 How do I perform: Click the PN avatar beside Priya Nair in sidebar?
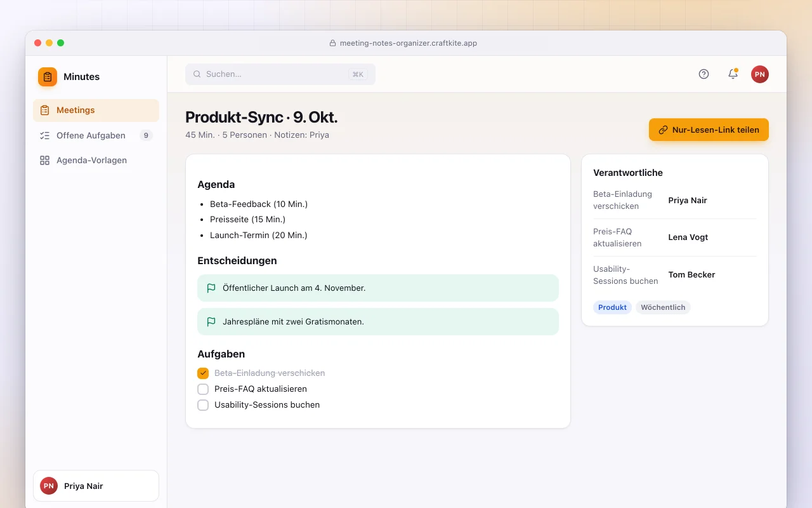click(49, 486)
